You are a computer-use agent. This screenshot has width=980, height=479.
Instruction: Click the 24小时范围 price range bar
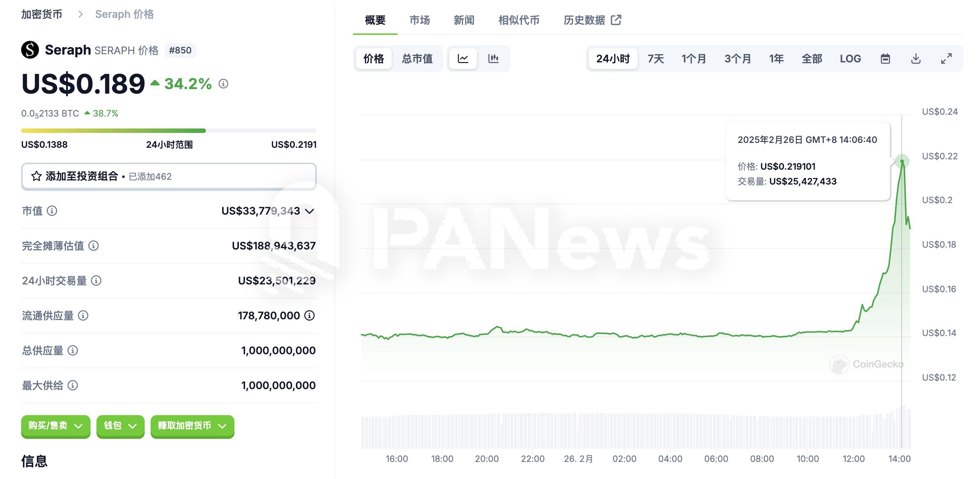(x=169, y=131)
